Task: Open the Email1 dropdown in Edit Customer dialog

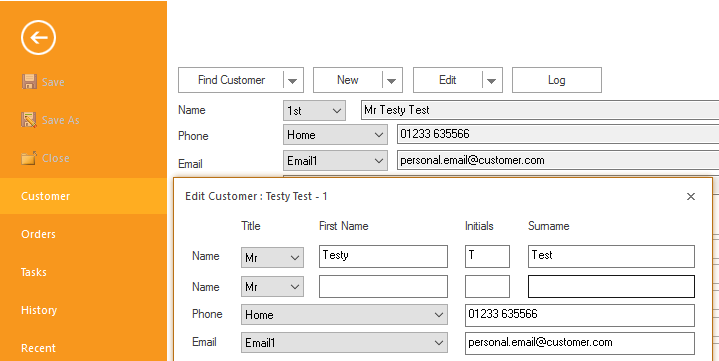Action: point(344,343)
